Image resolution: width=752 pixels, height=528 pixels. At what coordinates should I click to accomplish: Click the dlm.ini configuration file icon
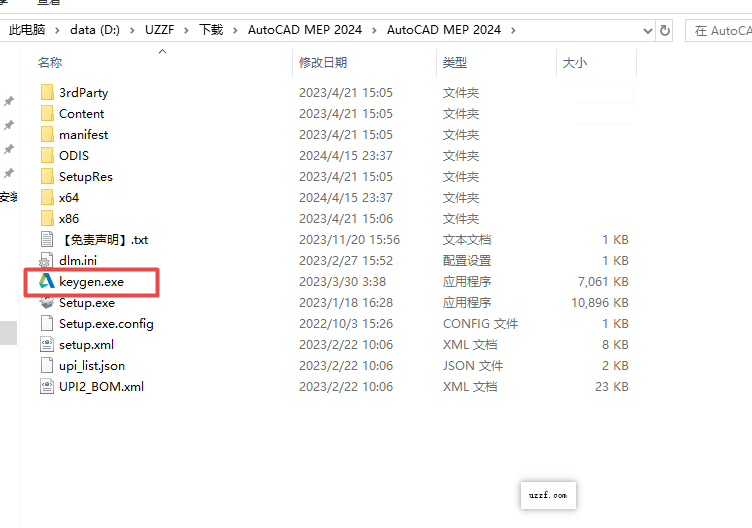pos(47,260)
